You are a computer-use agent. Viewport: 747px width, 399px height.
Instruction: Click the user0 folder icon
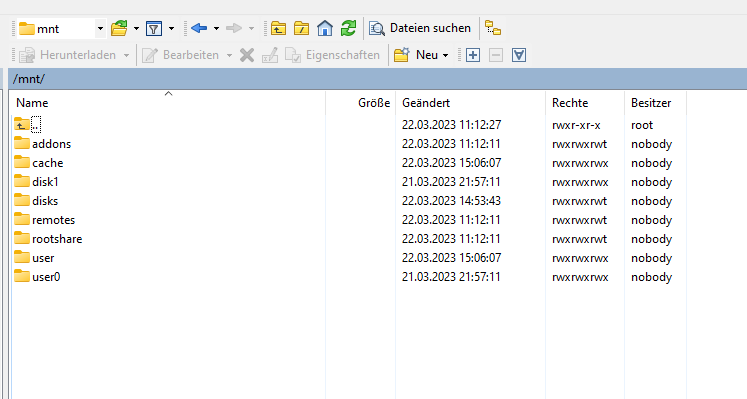tap(22, 276)
